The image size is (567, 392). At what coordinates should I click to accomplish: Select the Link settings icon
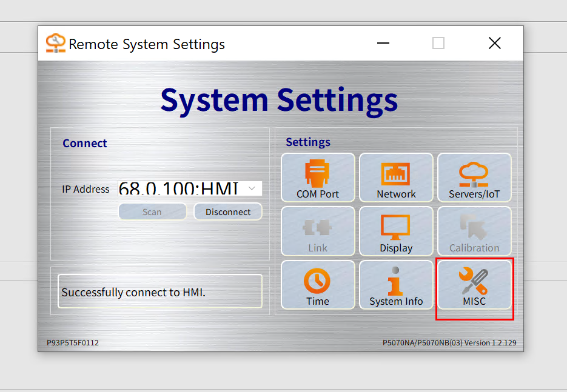point(318,231)
